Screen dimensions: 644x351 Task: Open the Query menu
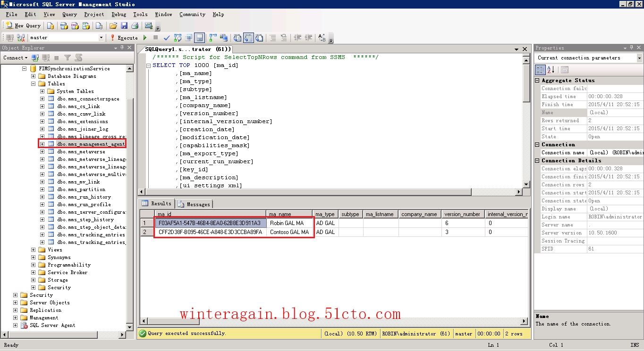tap(69, 14)
